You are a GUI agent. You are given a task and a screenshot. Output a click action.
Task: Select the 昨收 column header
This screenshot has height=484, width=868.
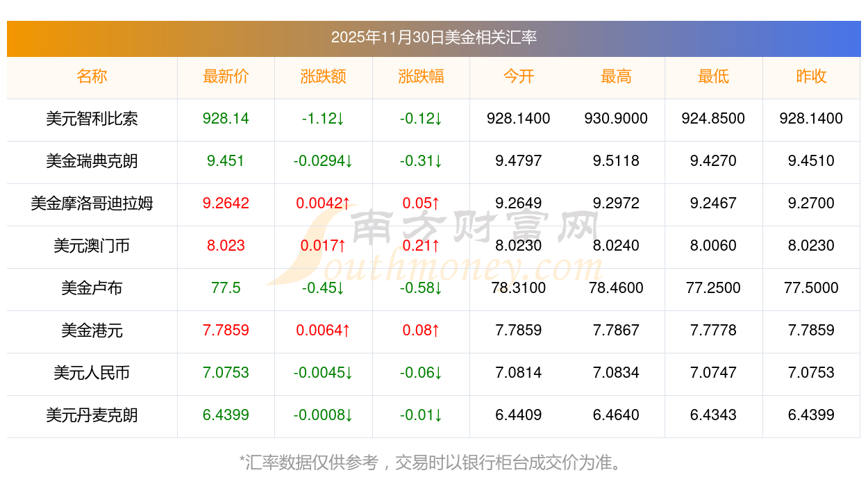pyautogui.click(x=811, y=76)
